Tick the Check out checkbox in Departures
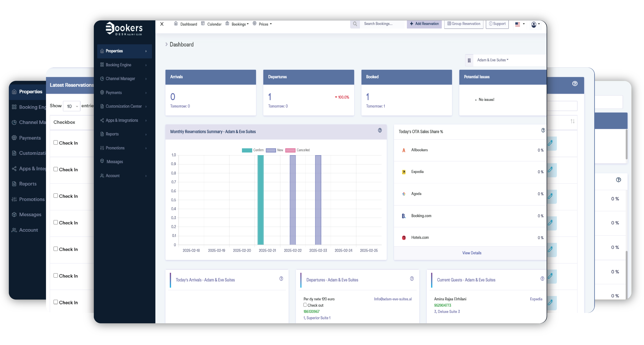Image resolution: width=644 pixels, height=345 pixels. click(x=305, y=305)
